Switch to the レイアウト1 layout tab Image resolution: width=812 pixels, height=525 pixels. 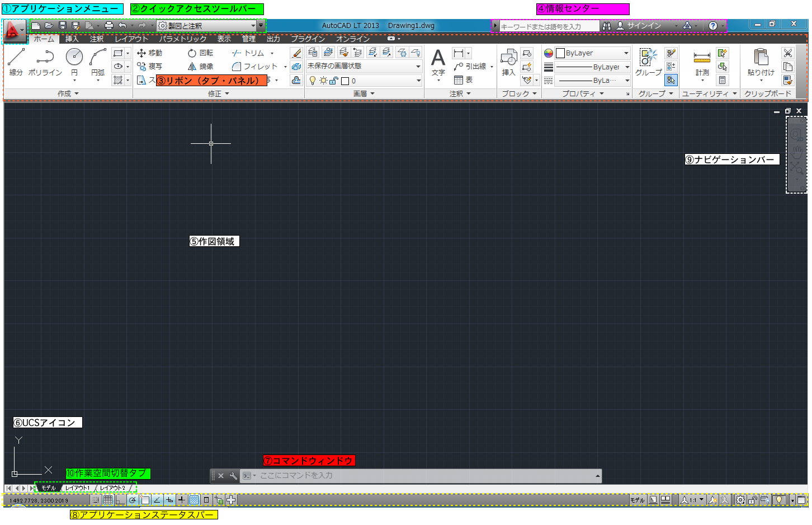point(77,488)
